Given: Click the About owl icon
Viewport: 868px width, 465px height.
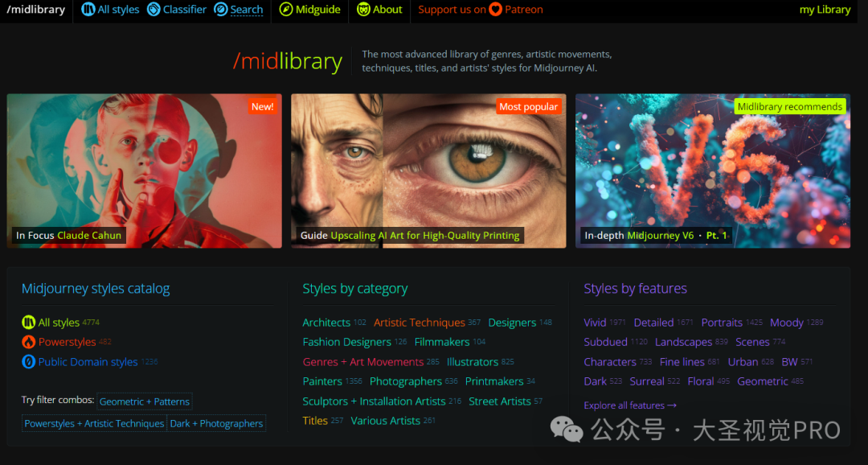Looking at the screenshot, I should click(x=363, y=10).
